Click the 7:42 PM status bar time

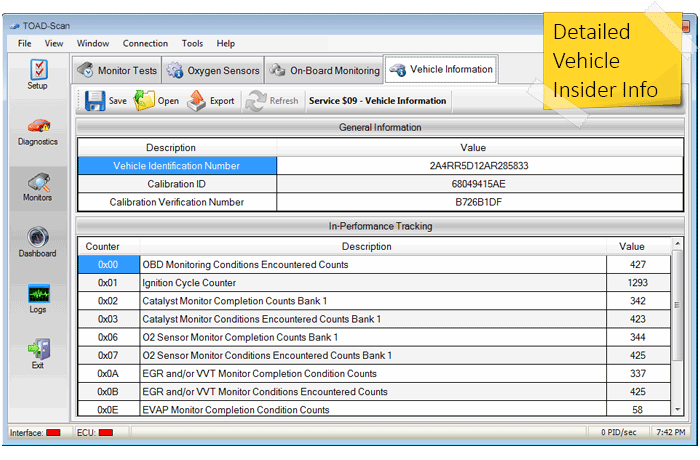[x=671, y=432]
